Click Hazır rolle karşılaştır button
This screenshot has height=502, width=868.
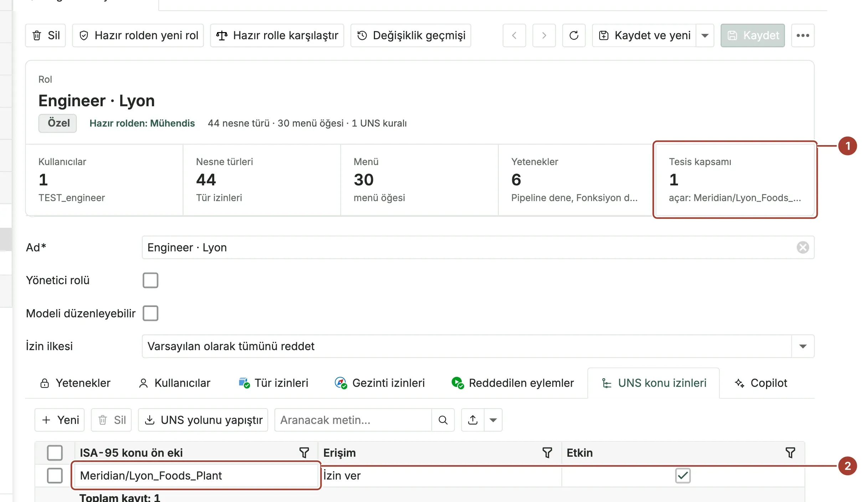(277, 35)
